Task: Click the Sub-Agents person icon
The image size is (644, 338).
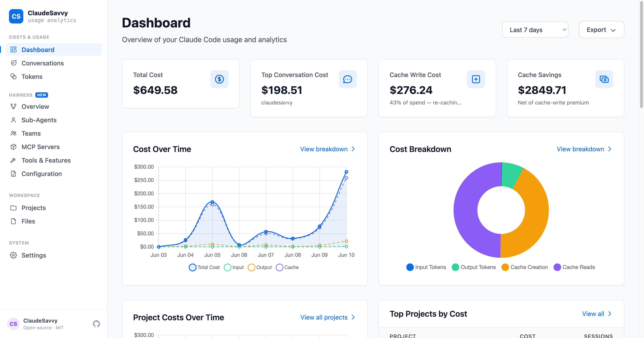Action: point(13,120)
